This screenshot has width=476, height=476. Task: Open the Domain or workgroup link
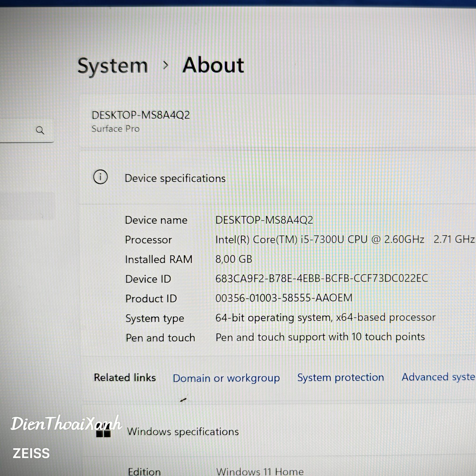point(226,378)
